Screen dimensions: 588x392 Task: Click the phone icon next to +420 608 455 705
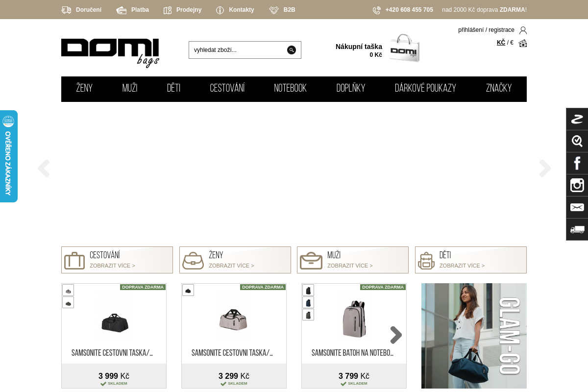pyautogui.click(x=377, y=10)
